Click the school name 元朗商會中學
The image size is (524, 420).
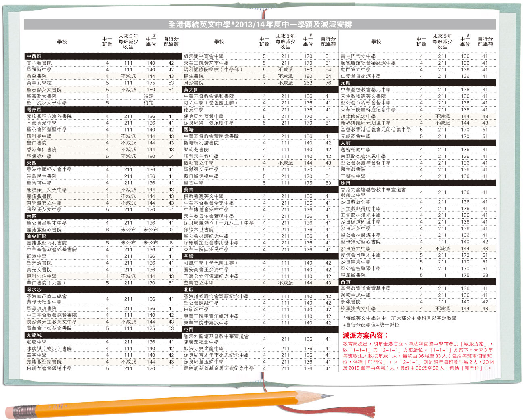tap(356, 136)
